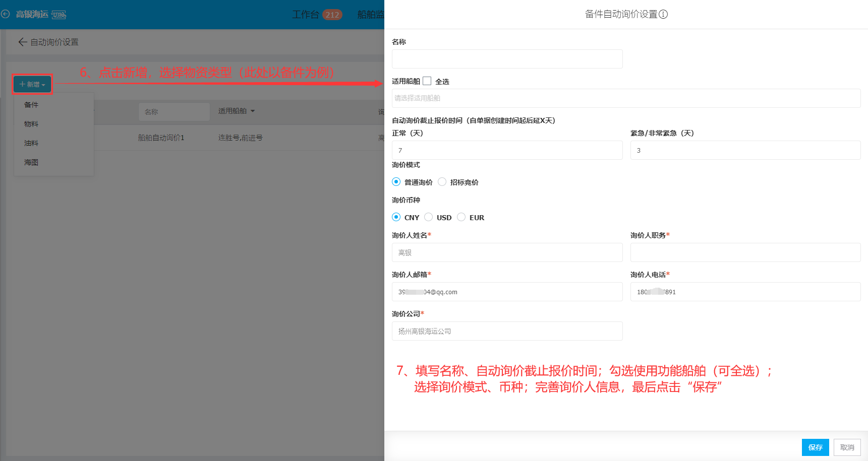The width and height of the screenshot is (868, 461).
Task: Open the info icon beside 备件自动询价设置
Action: (664, 14)
